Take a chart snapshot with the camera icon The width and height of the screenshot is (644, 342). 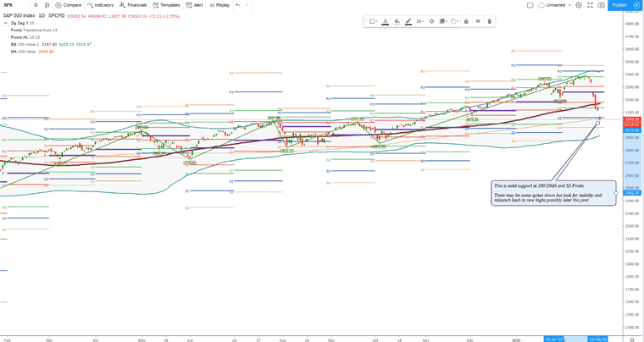pyautogui.click(x=602, y=5)
